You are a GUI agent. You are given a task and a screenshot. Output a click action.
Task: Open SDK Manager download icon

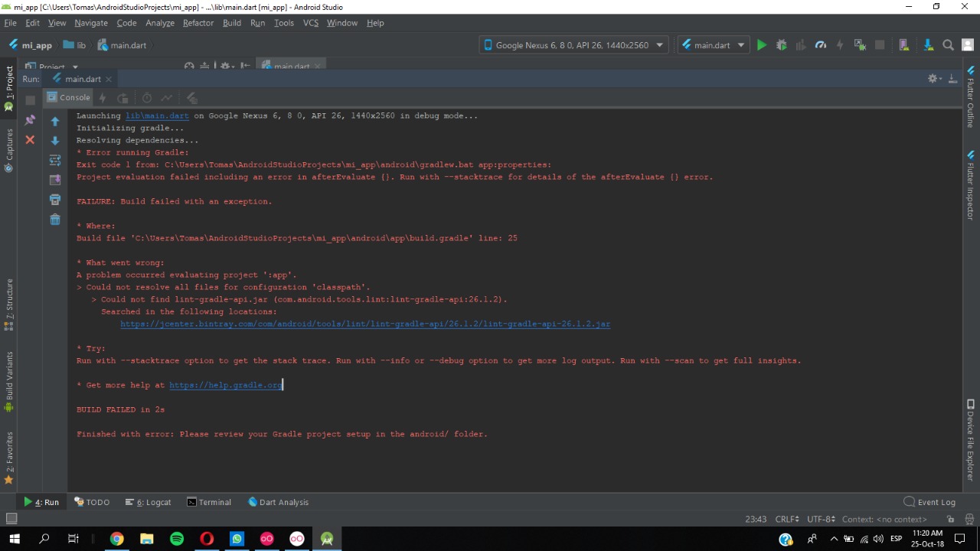pos(928,45)
